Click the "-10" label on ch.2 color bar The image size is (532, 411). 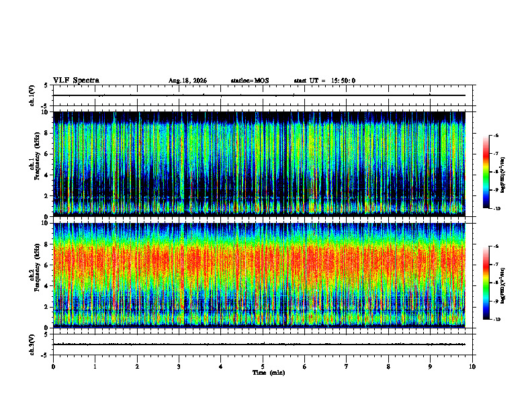(496, 320)
